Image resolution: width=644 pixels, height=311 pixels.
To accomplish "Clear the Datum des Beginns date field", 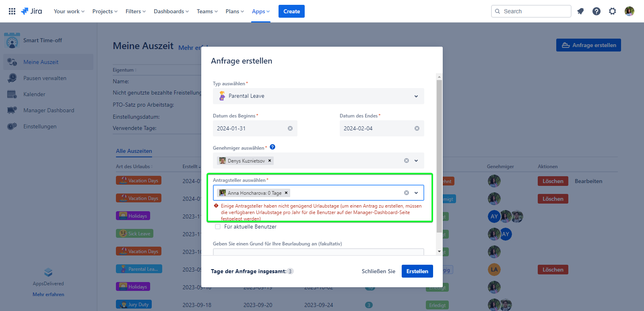I will click(x=290, y=128).
